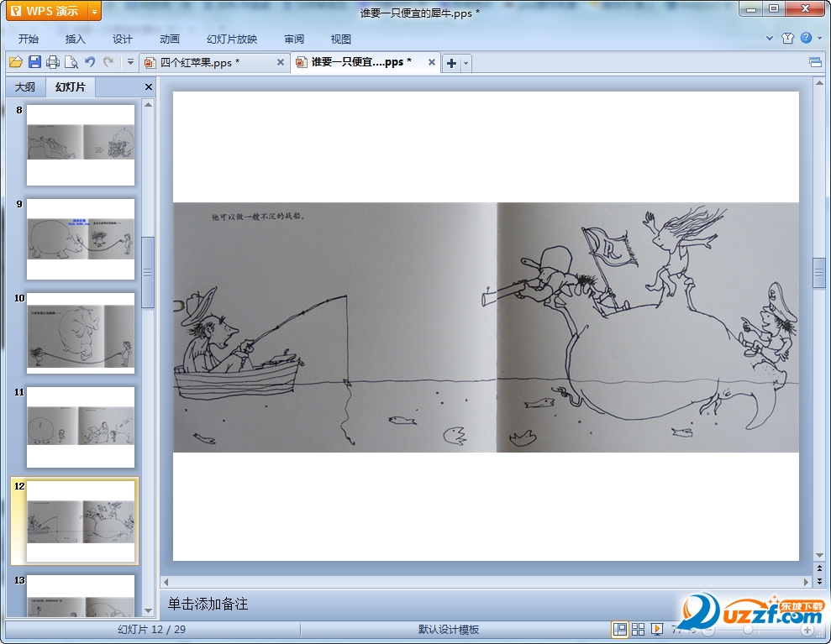This screenshot has width=831, height=644.
Task: Click the zoom in plus button
Action: [807, 630]
